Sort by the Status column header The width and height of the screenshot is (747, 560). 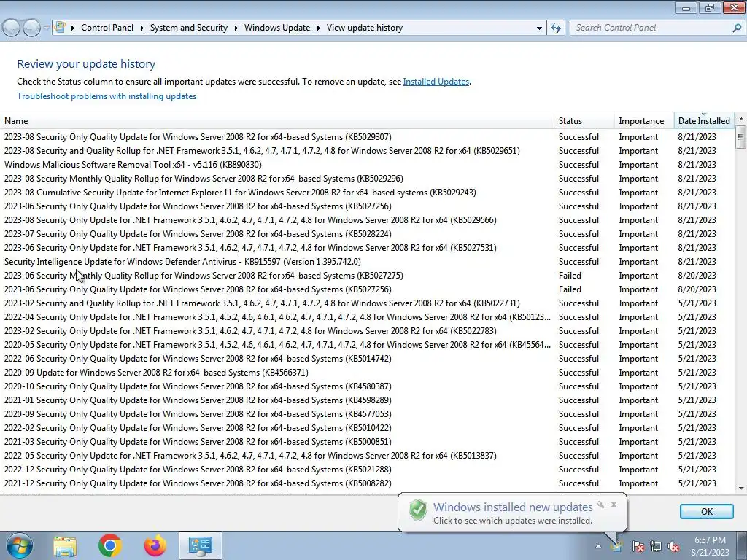(584, 121)
